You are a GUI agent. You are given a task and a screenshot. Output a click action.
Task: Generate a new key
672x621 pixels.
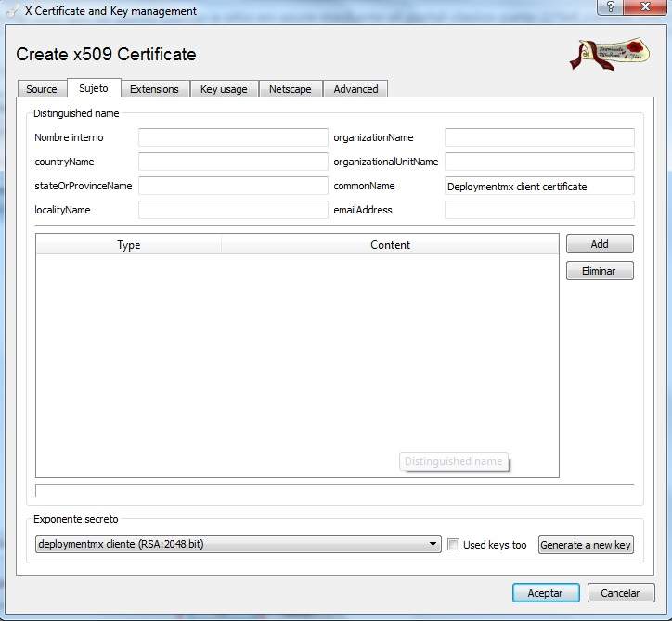pyautogui.click(x=586, y=545)
